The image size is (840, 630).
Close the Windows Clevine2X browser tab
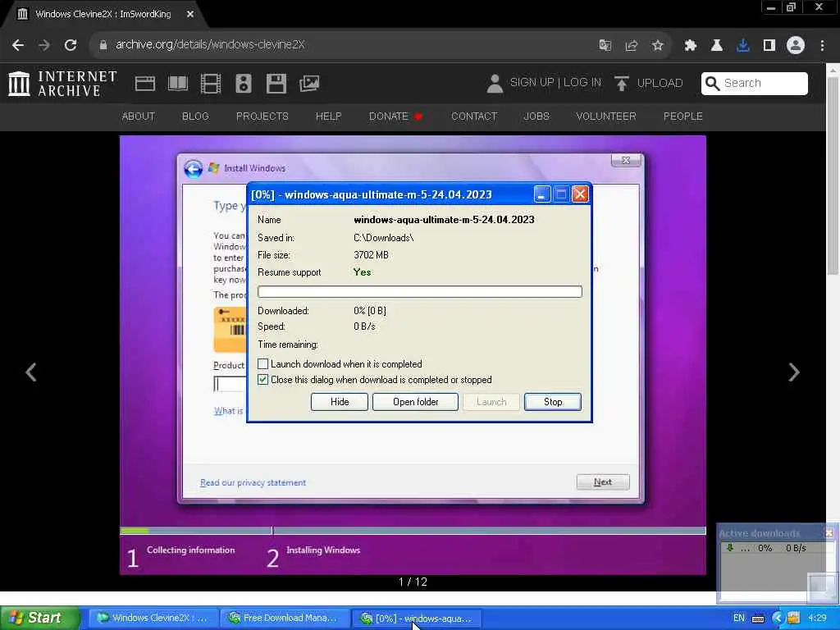(190, 15)
